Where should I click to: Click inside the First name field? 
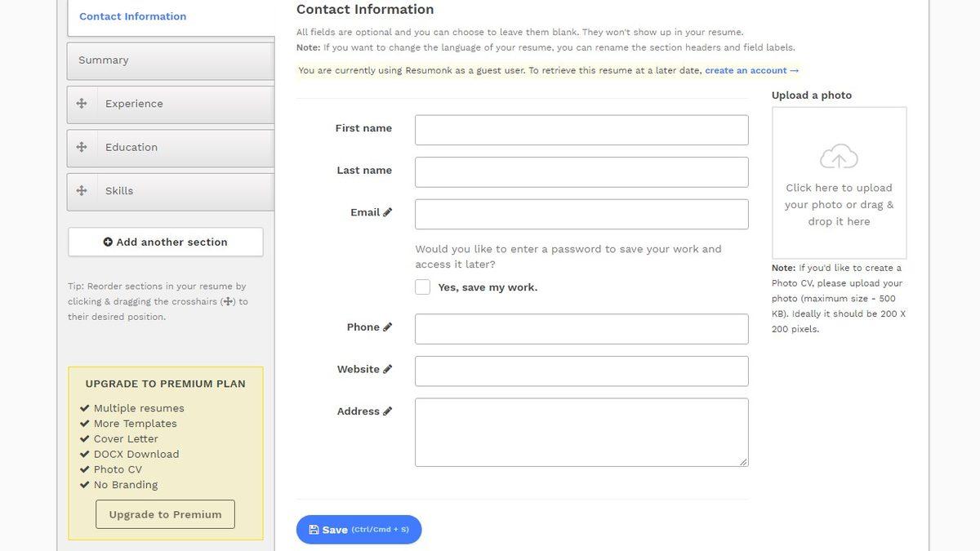pos(581,129)
